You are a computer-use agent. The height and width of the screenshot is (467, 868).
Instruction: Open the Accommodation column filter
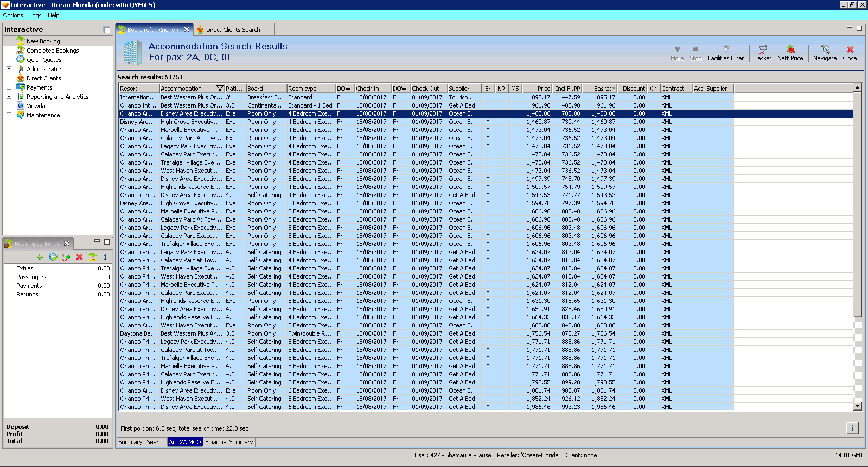[x=220, y=89]
